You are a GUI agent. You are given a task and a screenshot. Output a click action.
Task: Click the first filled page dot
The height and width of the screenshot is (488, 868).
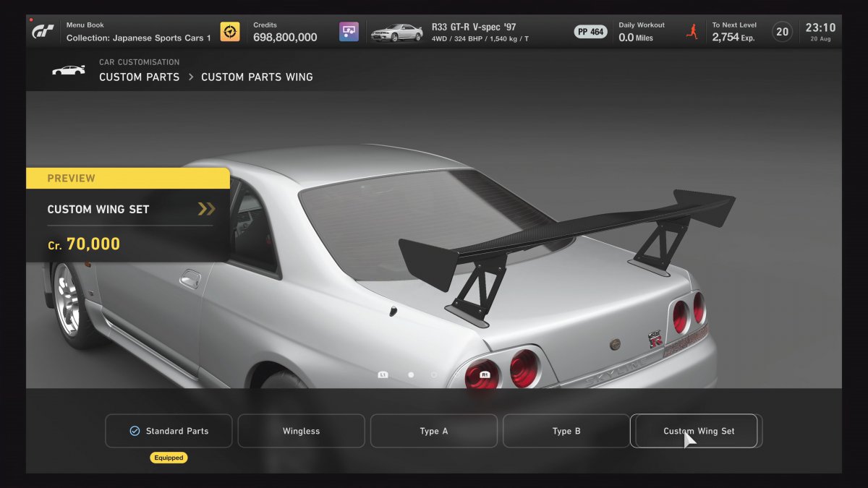pos(411,374)
